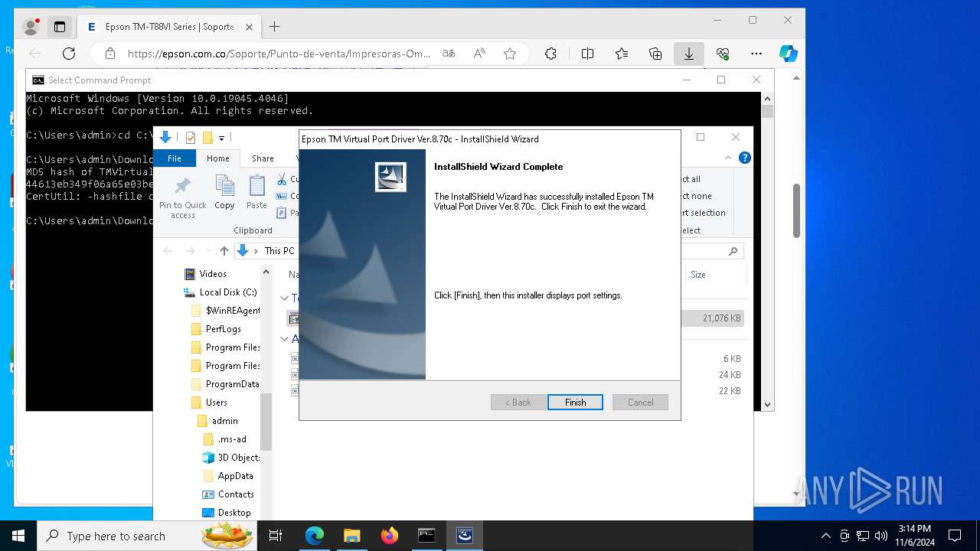Open Edge Settings and more menu
This screenshot has width=980, height=551.
pyautogui.click(x=756, y=54)
